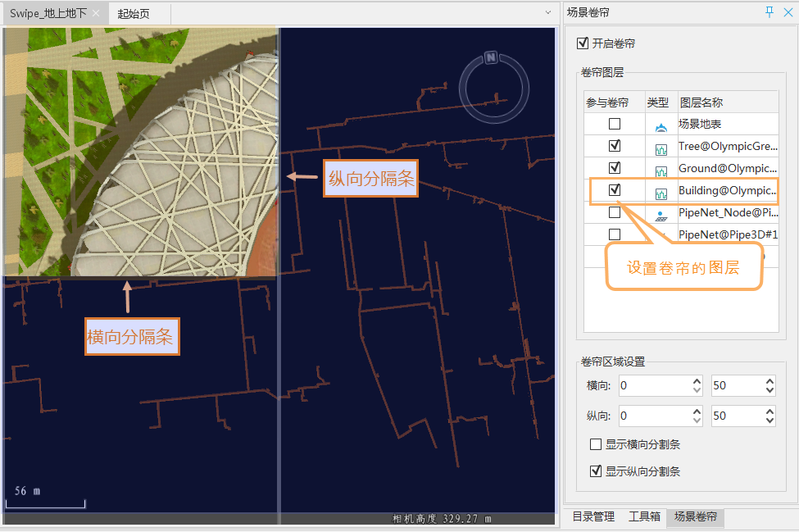Pin the 场景卷帘 panel
Viewport: 799px width, 532px height.
tap(769, 11)
